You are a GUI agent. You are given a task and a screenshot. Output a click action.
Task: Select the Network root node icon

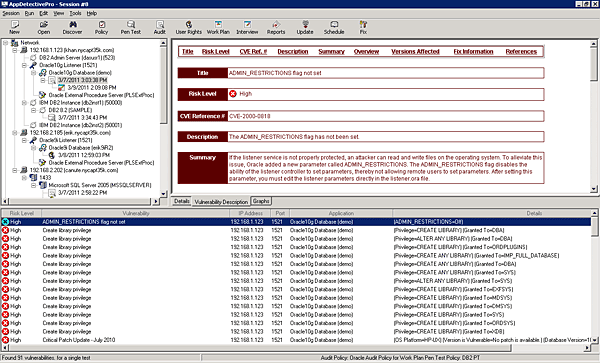[15, 43]
